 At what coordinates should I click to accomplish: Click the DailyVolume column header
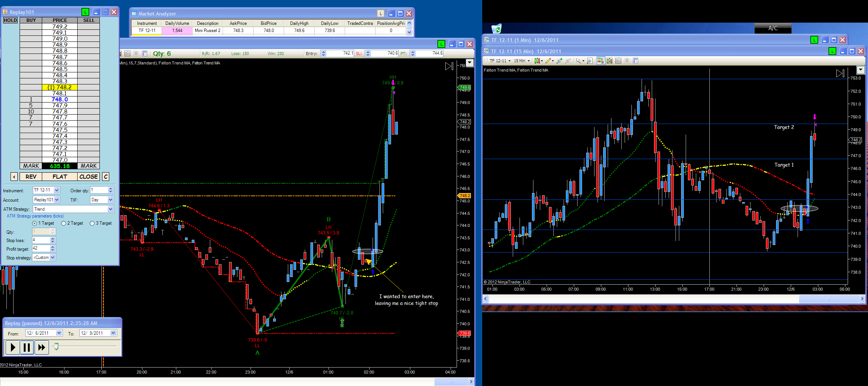[x=177, y=23]
